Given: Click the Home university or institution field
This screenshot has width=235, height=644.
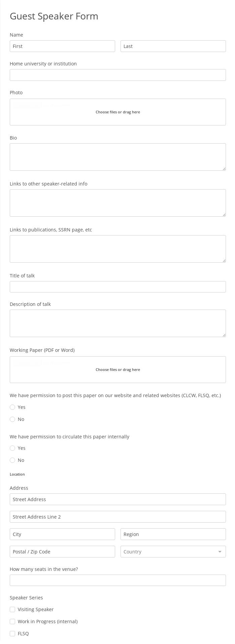Looking at the screenshot, I should (x=117, y=75).
